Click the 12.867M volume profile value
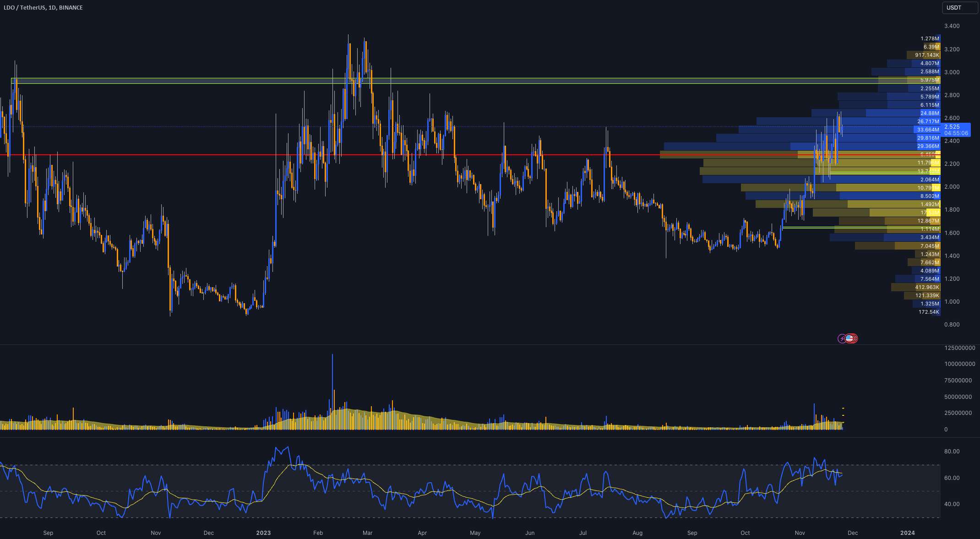Image resolution: width=980 pixels, height=539 pixels. [928, 221]
